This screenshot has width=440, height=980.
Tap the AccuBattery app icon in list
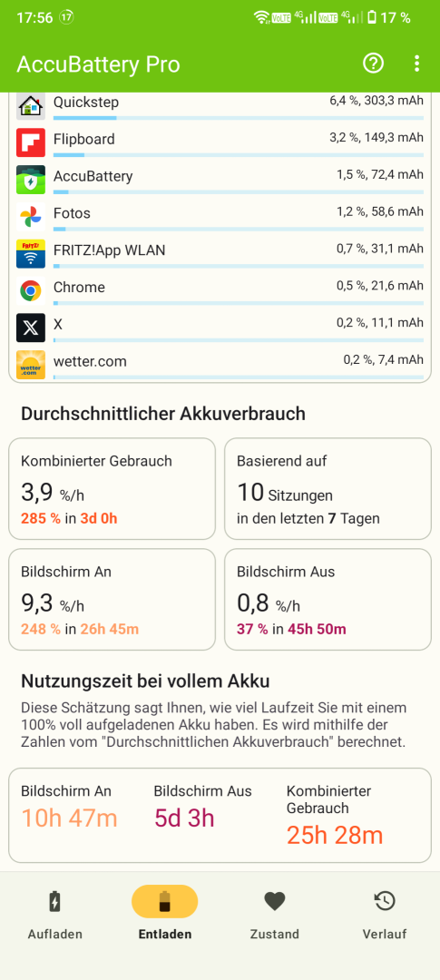coord(31,180)
